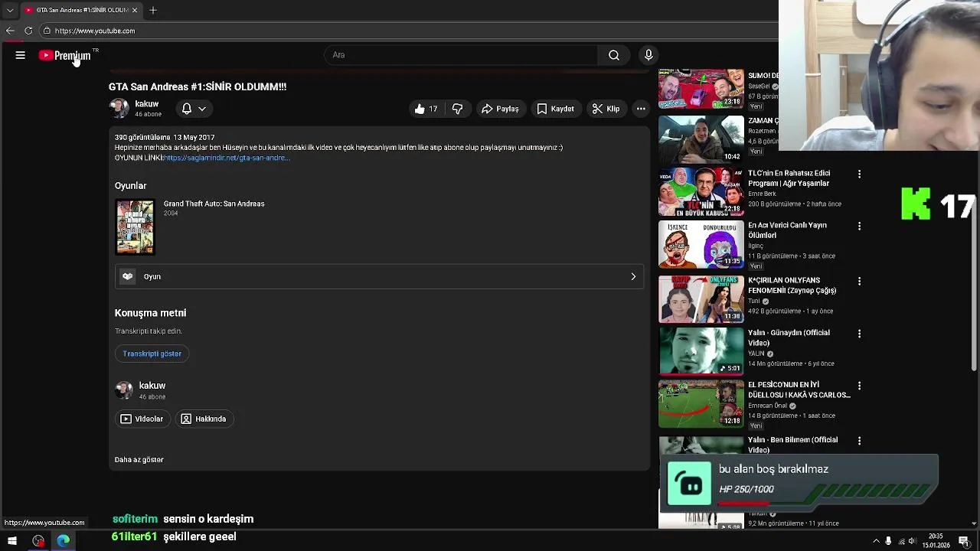
Task: Open options for En Acı Verici video
Action: click(859, 227)
